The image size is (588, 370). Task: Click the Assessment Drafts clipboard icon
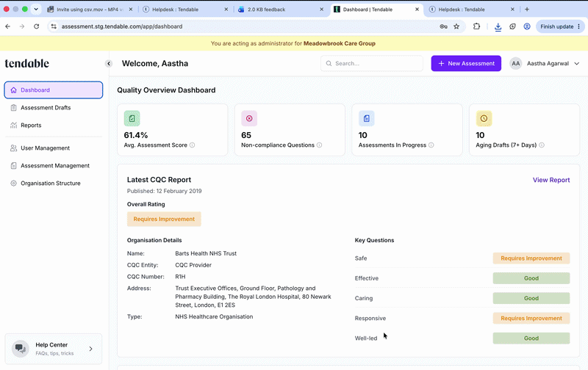(x=13, y=107)
